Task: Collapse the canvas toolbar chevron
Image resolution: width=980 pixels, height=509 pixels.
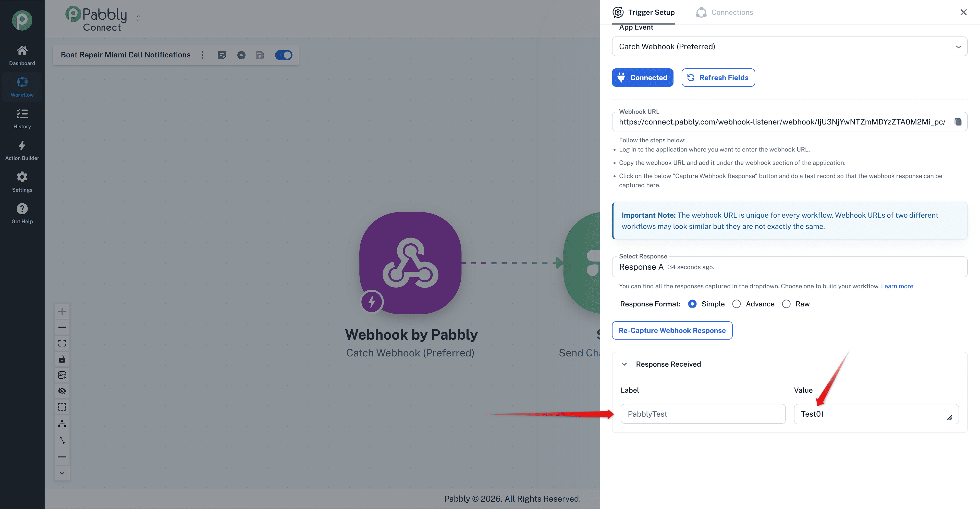Action: (x=62, y=473)
